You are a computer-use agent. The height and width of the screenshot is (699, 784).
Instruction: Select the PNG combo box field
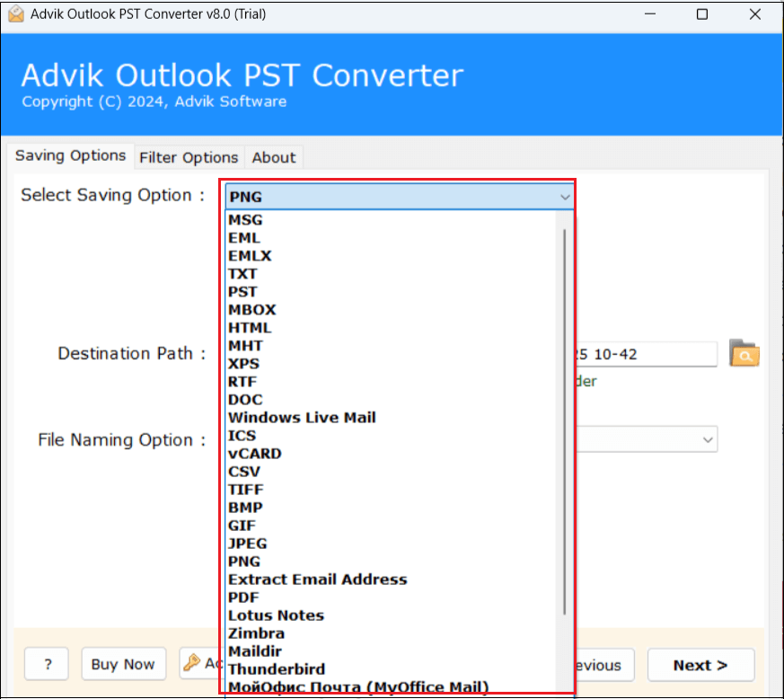click(399, 197)
